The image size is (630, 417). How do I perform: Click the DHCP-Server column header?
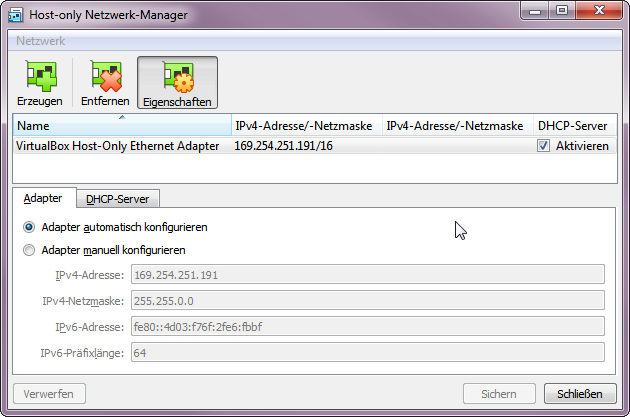574,126
